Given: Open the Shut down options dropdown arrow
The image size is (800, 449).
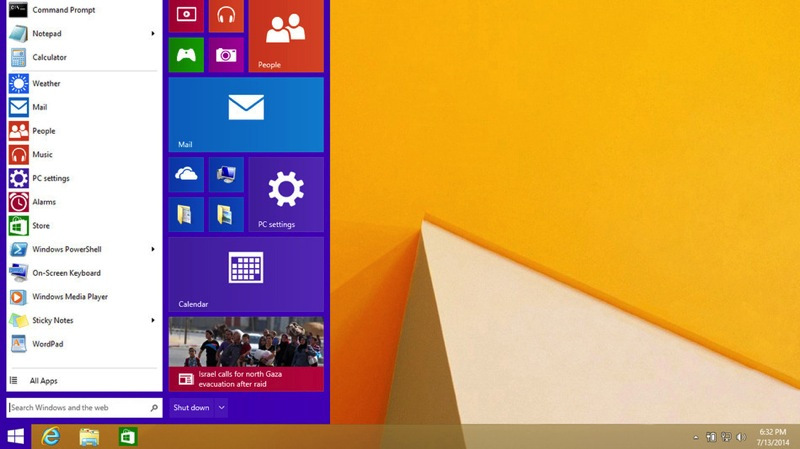Looking at the screenshot, I should coord(221,408).
